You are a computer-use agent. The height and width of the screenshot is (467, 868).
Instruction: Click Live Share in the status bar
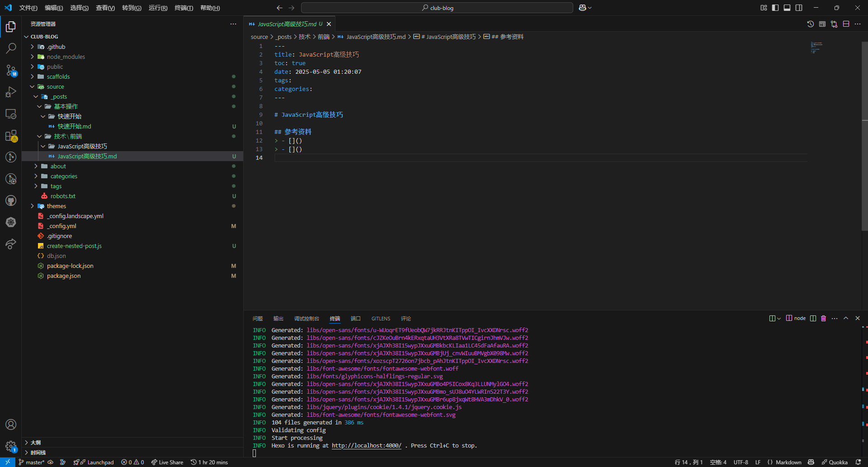coord(167,462)
